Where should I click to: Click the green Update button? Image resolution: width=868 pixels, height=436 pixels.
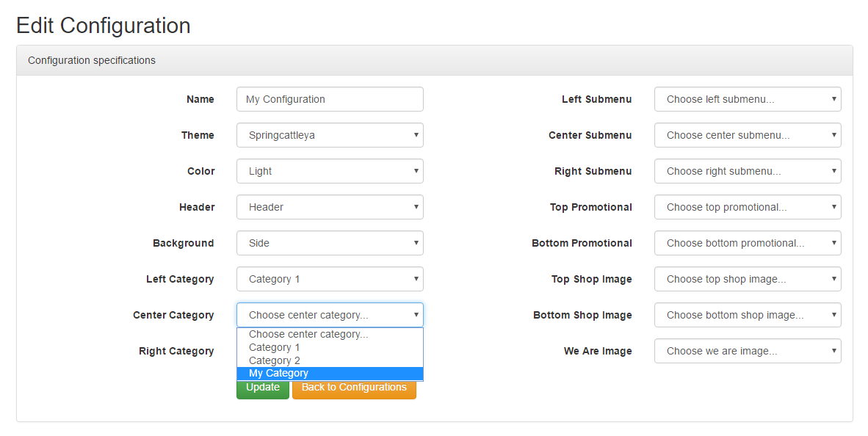tap(263, 389)
